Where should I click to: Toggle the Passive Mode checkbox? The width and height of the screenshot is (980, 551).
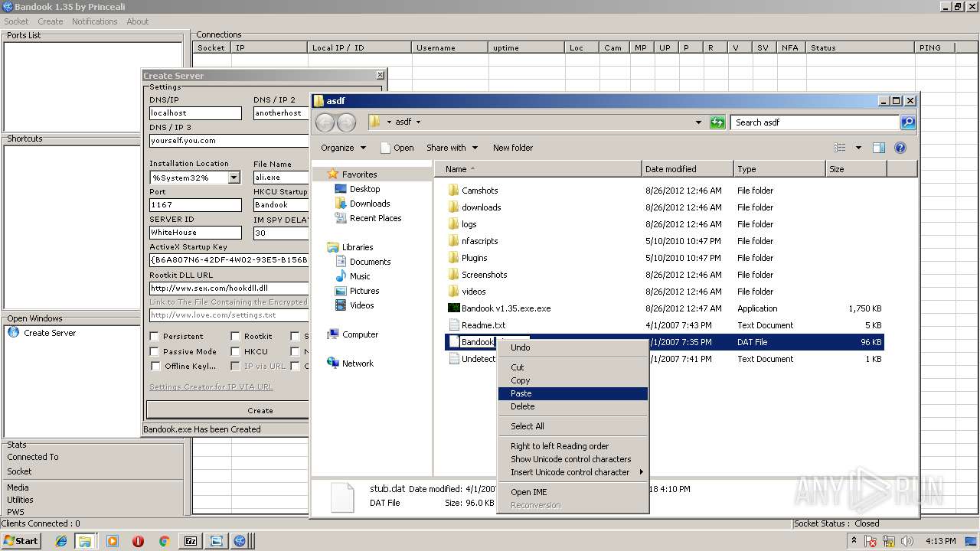pos(155,351)
